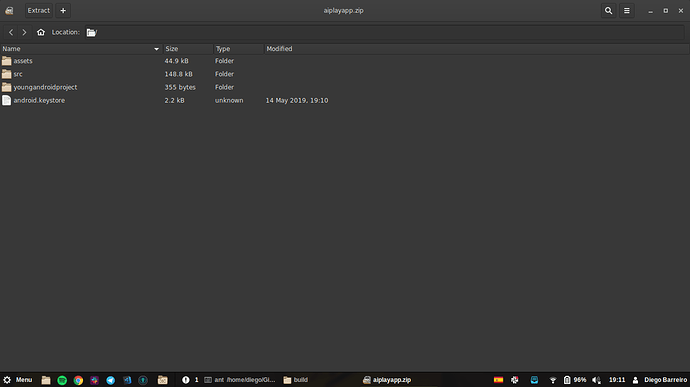The image size is (690, 387).
Task: Go forward to next location
Action: point(24,32)
